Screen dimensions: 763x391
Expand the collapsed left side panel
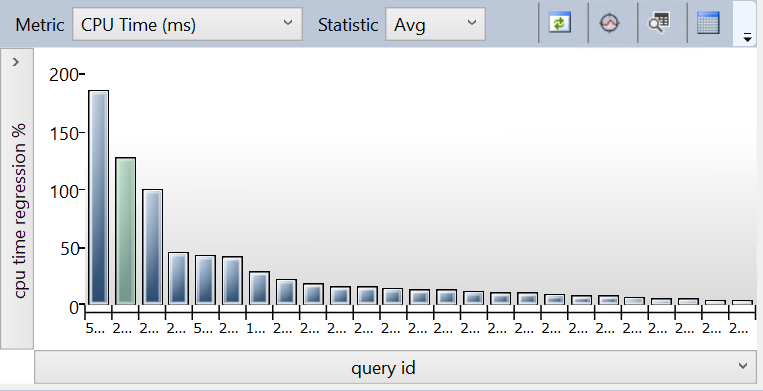click(16, 62)
